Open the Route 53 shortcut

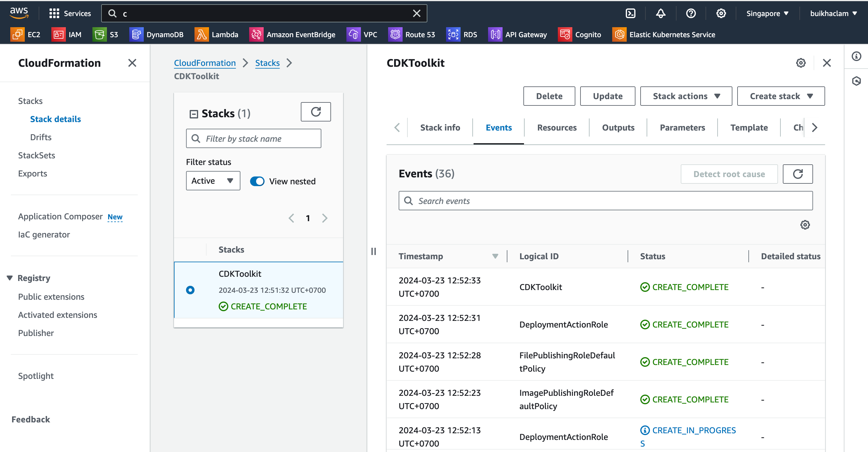[x=412, y=34]
